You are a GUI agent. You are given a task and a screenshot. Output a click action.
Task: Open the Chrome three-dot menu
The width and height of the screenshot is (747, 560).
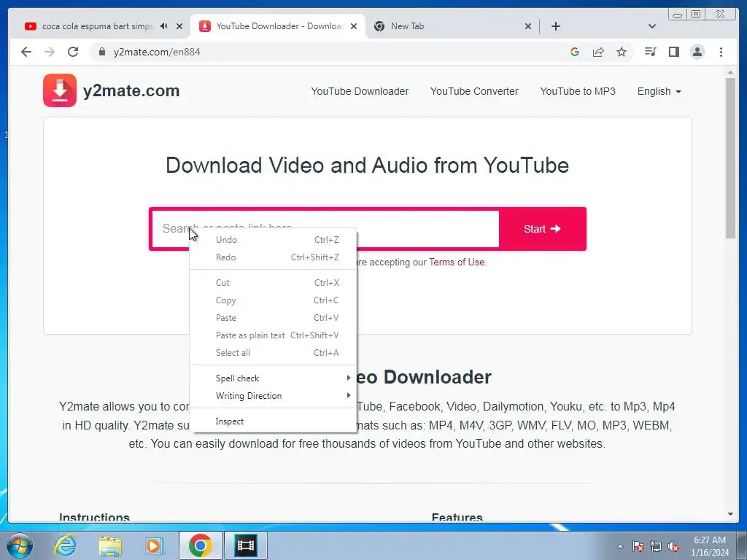pos(721,52)
